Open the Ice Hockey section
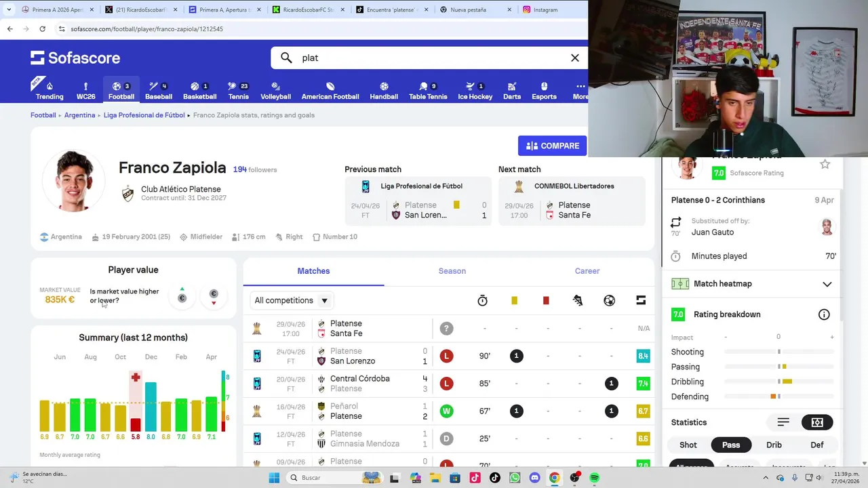 point(475,91)
